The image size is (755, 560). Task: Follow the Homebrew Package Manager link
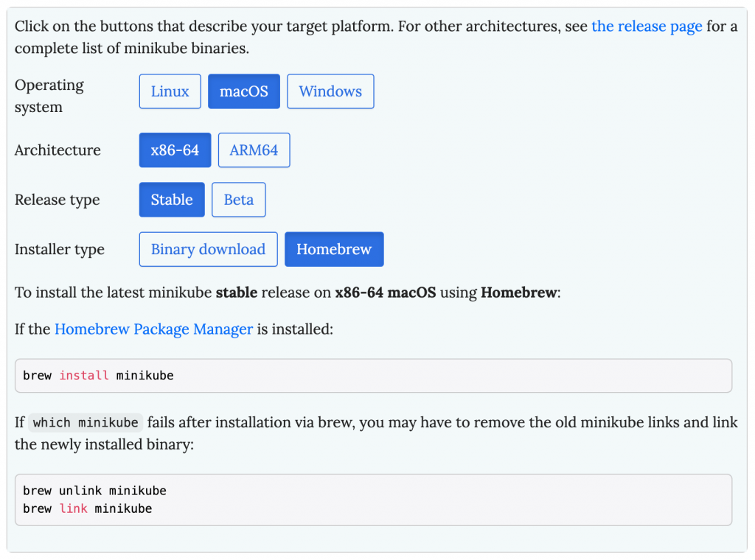click(x=153, y=329)
